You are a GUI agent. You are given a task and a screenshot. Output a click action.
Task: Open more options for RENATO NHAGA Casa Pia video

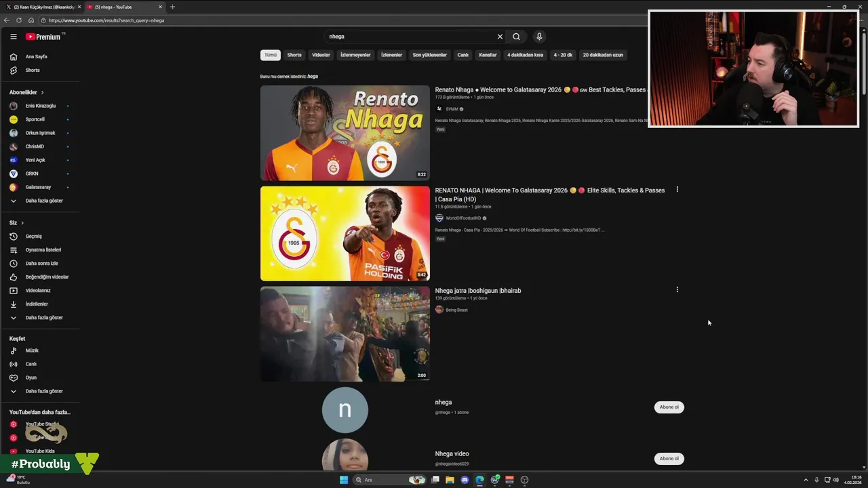(677, 190)
